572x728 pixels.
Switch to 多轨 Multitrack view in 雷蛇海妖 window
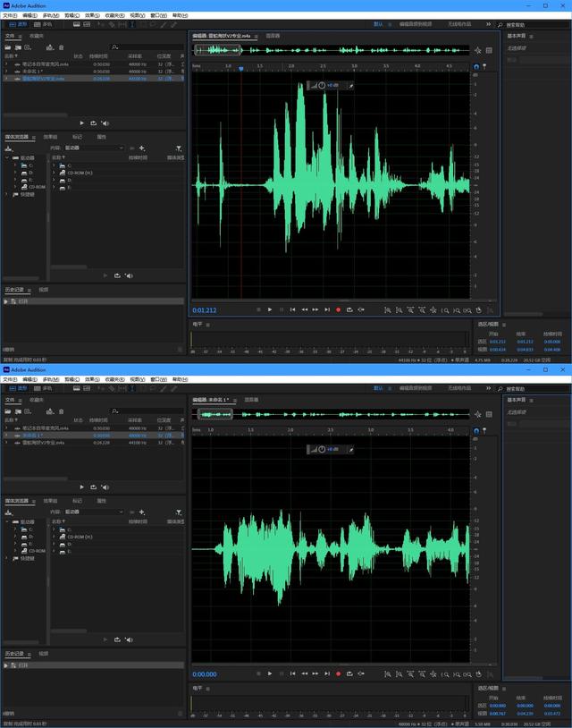(43, 24)
